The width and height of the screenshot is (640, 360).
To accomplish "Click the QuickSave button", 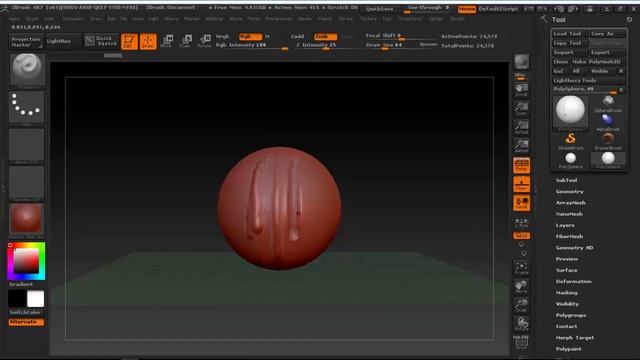I will click(x=380, y=9).
